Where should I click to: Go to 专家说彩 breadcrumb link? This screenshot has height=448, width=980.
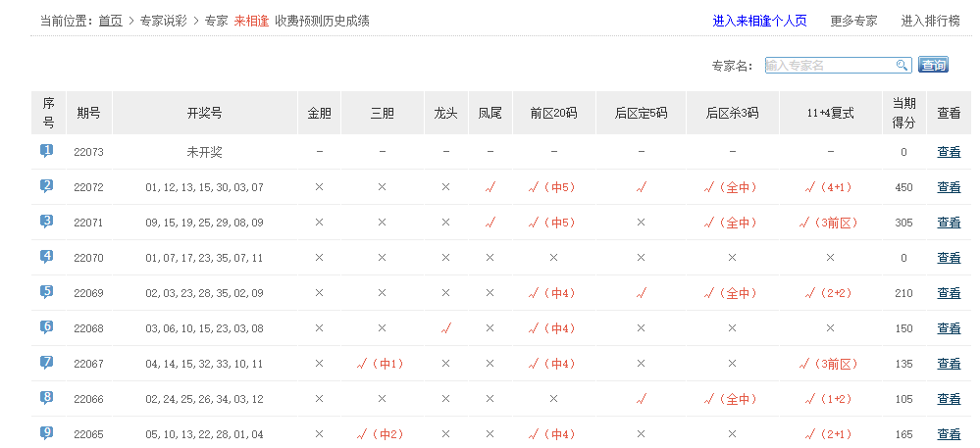[x=165, y=21]
